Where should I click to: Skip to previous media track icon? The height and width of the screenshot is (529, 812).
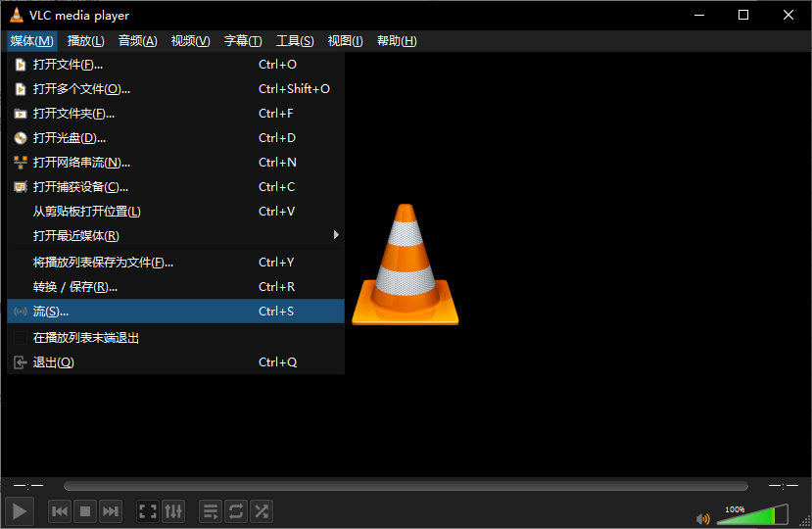[x=60, y=511]
